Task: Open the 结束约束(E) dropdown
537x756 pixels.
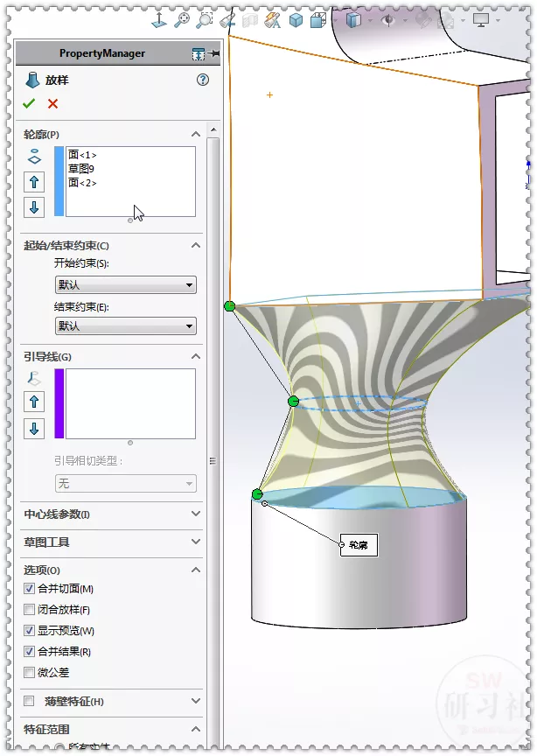Action: pyautogui.click(x=126, y=325)
